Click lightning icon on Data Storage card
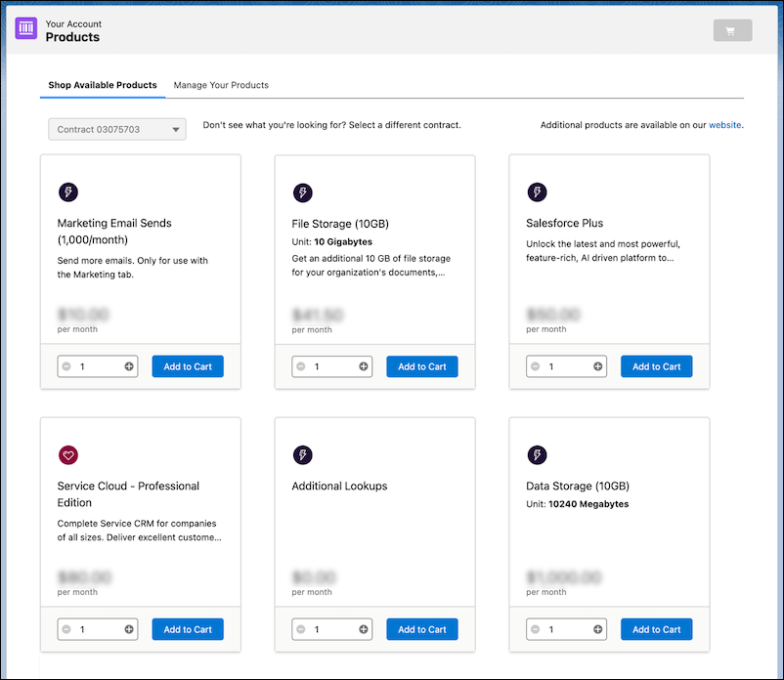 pyautogui.click(x=537, y=454)
